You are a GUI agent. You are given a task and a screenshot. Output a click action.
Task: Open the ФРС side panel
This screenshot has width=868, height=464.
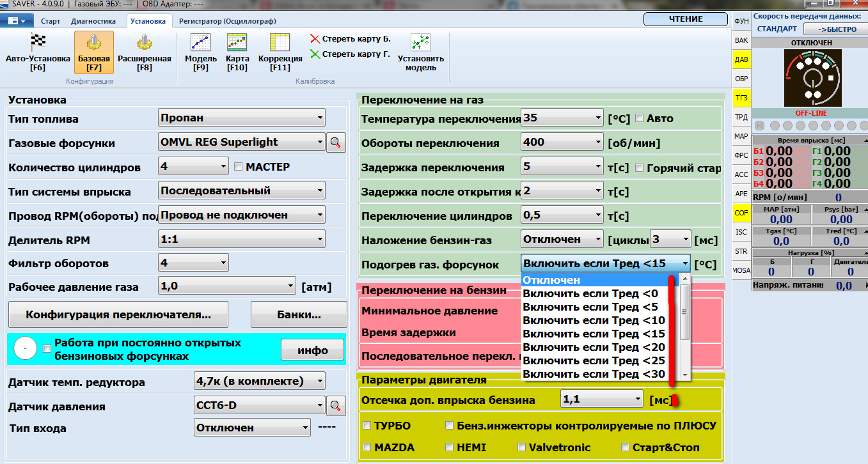(741, 155)
